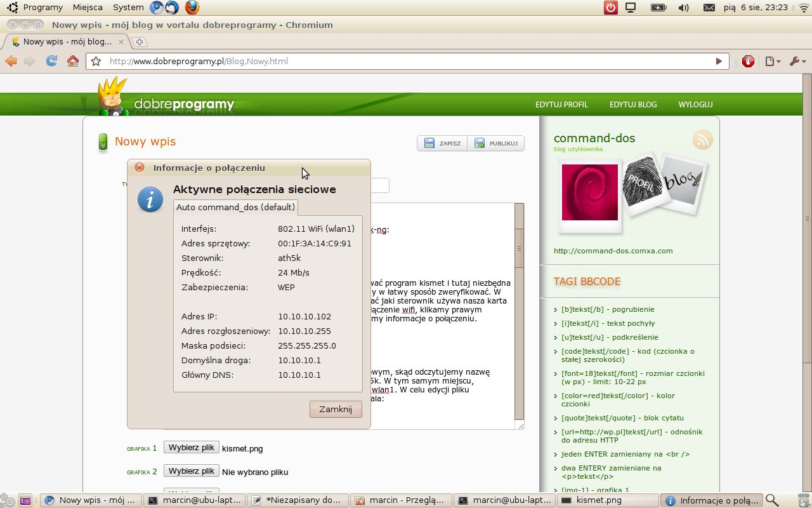Viewport: 812px width, 508px height.
Task: Click Wybierz plik for grafika 2
Action: (x=192, y=471)
